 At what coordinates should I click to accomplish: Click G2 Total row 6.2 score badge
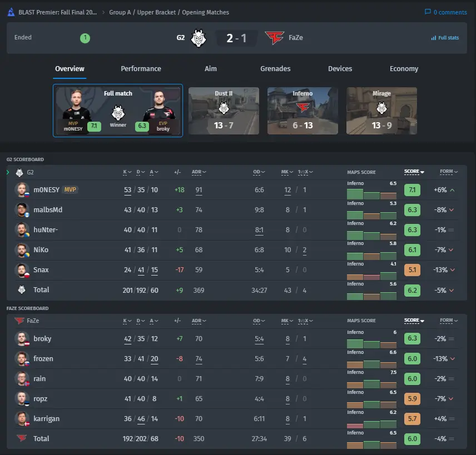click(412, 291)
